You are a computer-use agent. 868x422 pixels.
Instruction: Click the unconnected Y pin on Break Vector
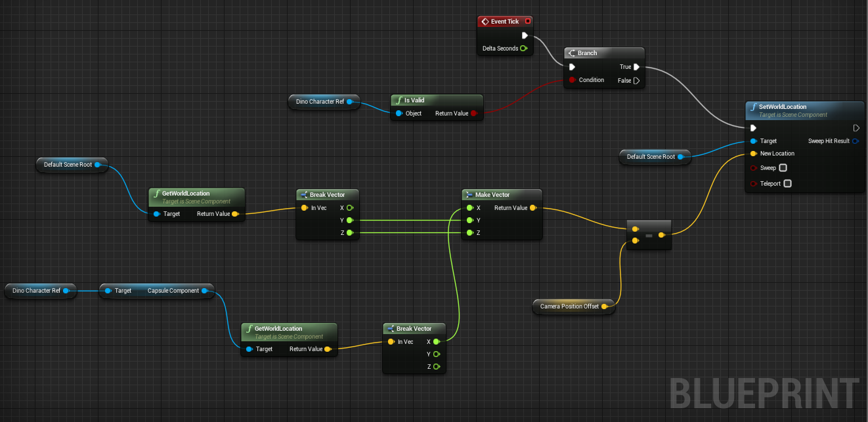click(437, 354)
